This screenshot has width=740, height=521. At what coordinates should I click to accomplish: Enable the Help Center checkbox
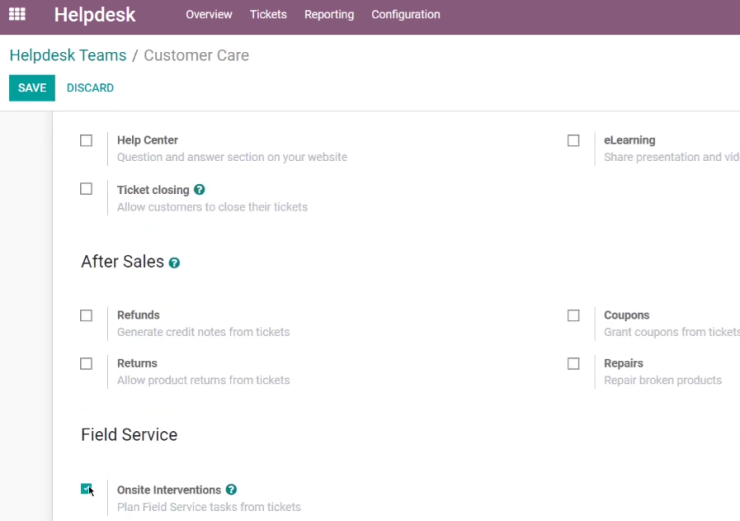(x=86, y=141)
